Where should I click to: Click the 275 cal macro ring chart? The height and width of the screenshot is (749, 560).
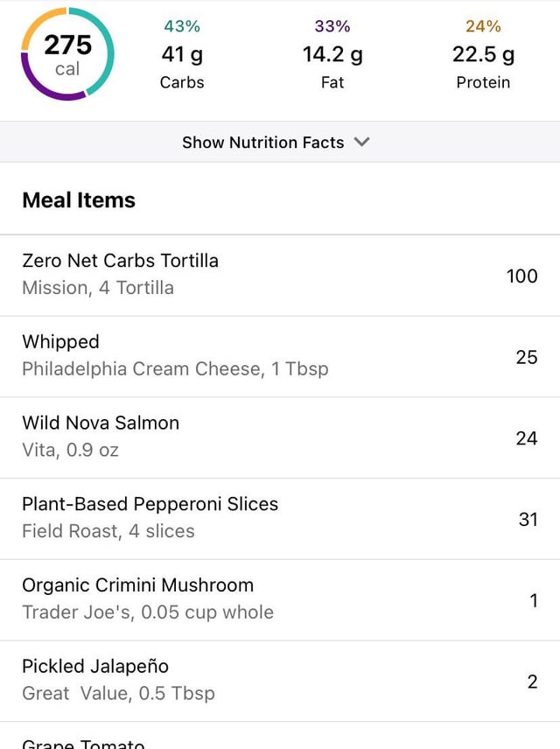click(x=67, y=54)
